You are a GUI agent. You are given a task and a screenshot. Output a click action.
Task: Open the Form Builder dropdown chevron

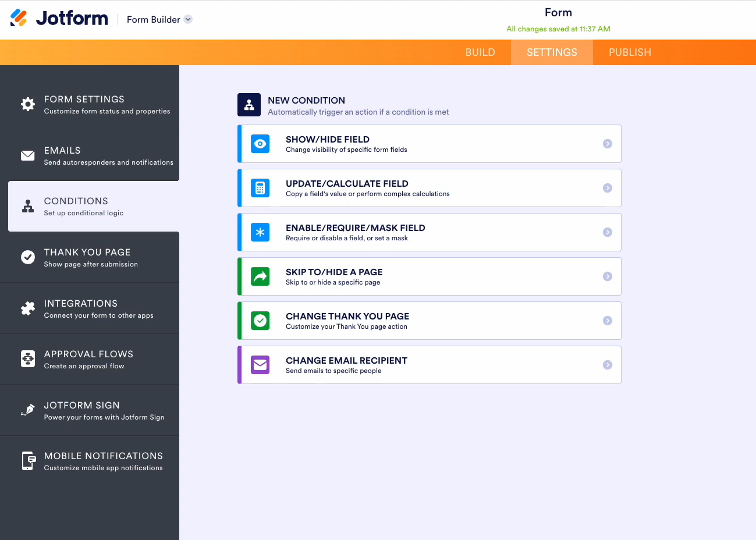188,19
